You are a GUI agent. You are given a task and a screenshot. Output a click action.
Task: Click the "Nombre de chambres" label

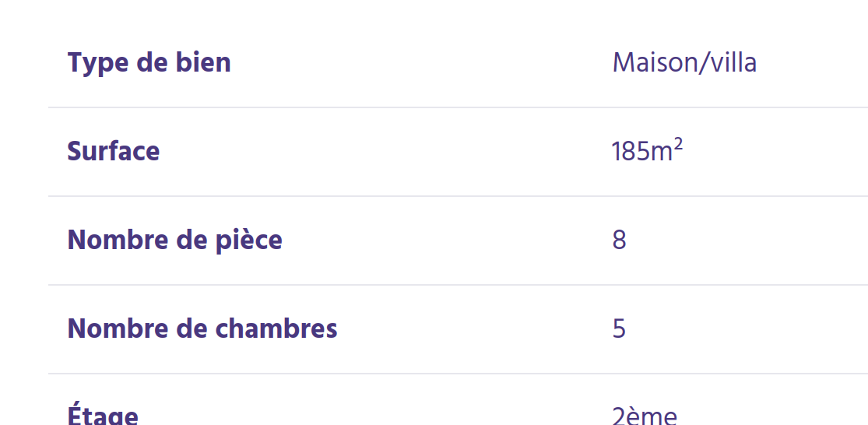tap(202, 328)
